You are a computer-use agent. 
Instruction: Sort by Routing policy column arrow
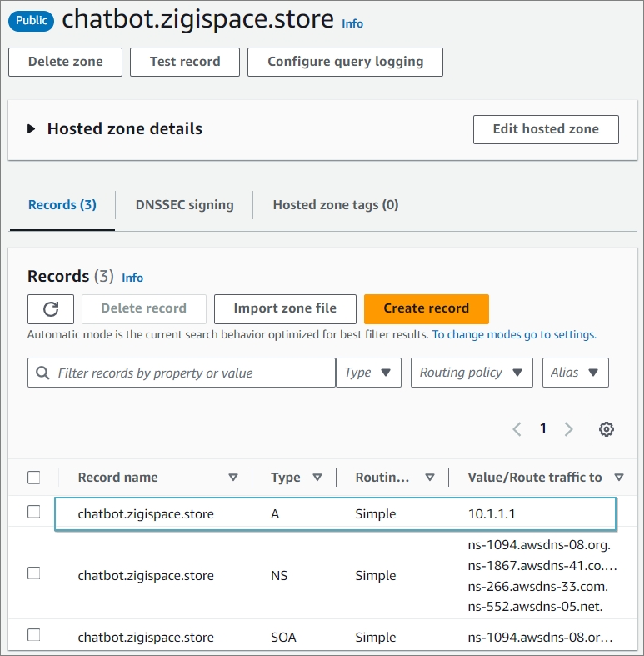[x=430, y=477]
